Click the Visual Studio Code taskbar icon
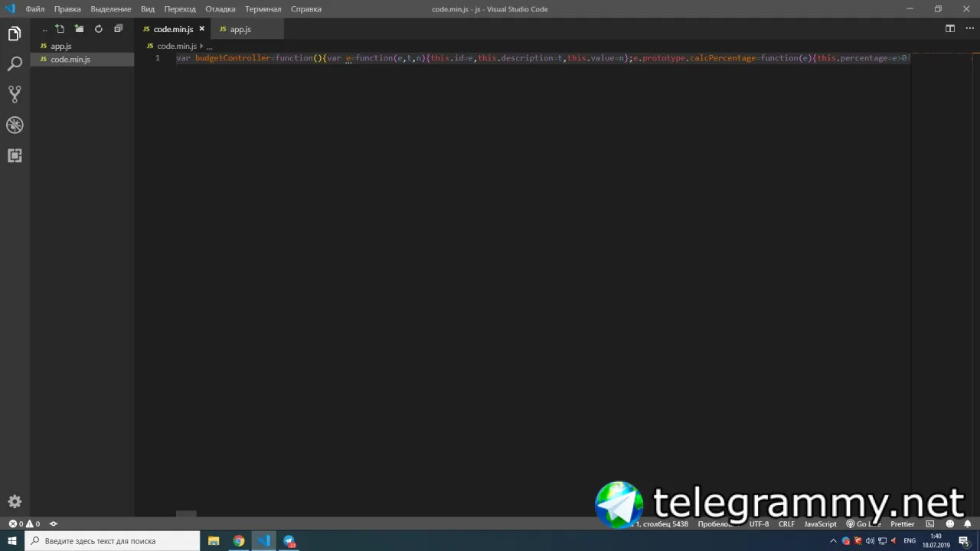 [264, 541]
